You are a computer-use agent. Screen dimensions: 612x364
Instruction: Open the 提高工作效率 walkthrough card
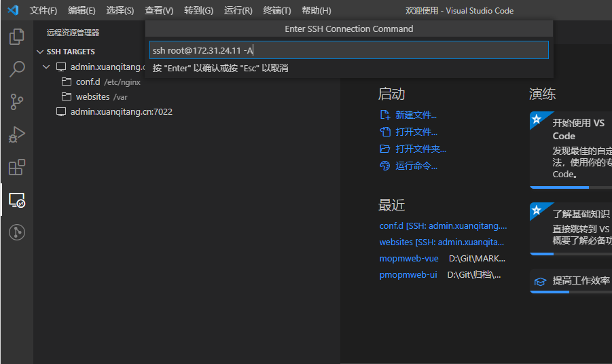tap(571, 280)
